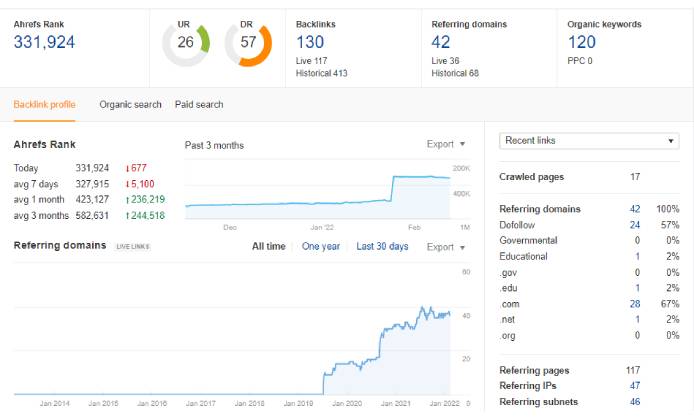Click the .net count 1
The image size is (694, 418).
pyautogui.click(x=637, y=319)
